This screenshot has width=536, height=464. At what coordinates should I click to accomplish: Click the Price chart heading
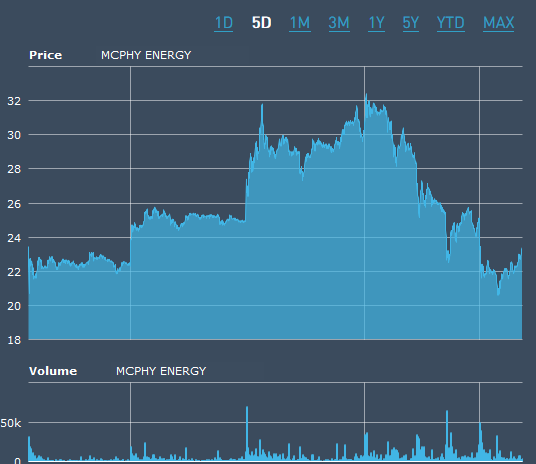pyautogui.click(x=45, y=55)
